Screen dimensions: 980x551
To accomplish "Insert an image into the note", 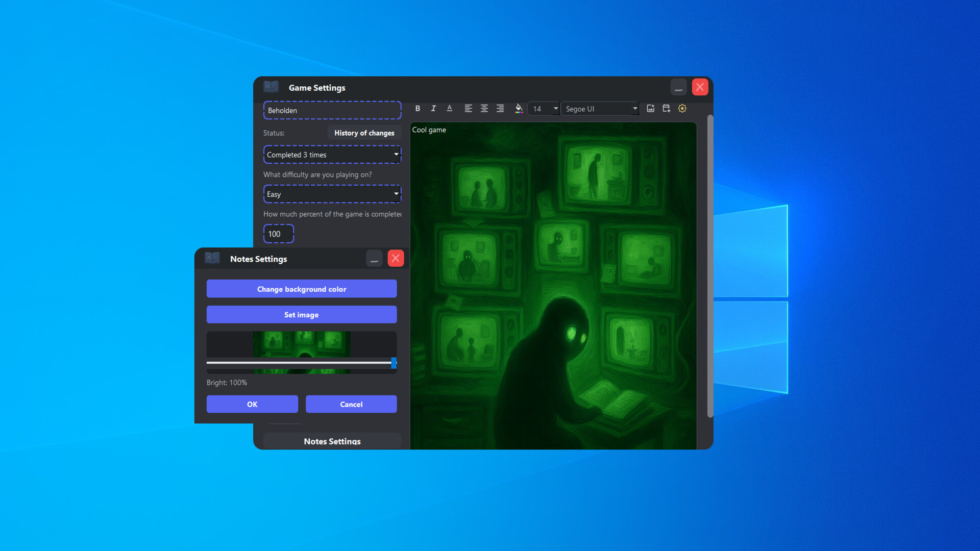I will [x=650, y=108].
